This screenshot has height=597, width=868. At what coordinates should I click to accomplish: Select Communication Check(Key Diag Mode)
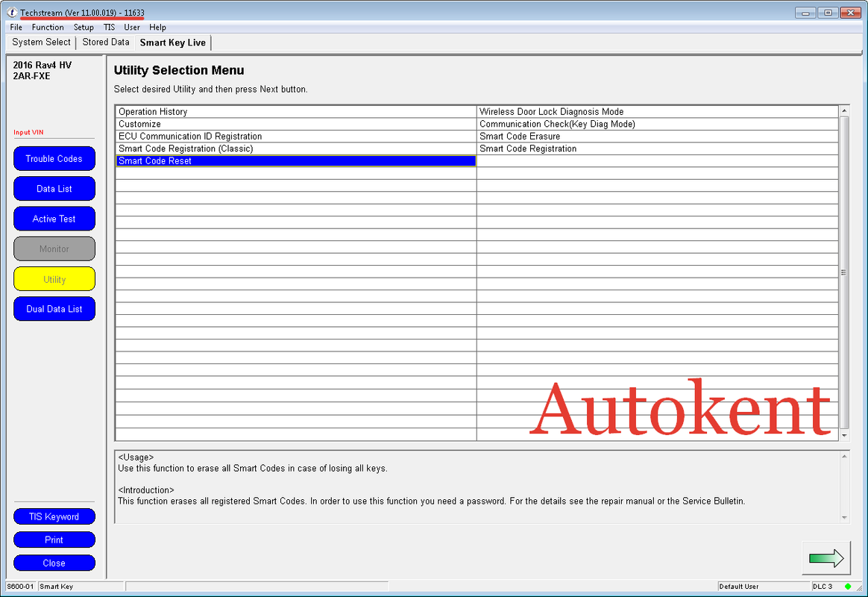pos(657,124)
